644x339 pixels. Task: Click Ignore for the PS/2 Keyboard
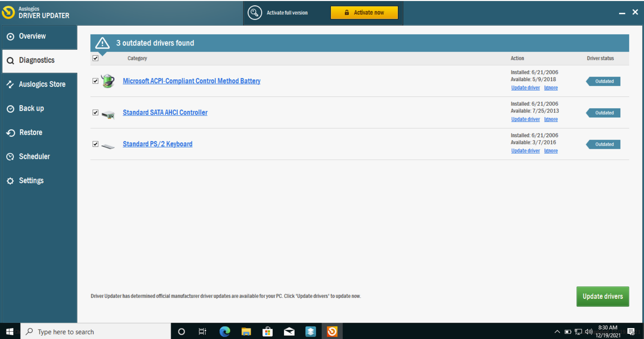[x=551, y=151]
